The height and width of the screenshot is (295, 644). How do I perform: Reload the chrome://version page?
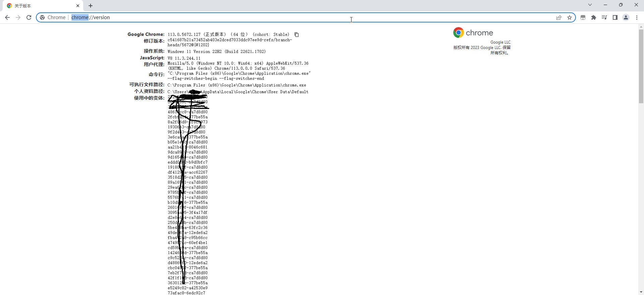tap(29, 17)
